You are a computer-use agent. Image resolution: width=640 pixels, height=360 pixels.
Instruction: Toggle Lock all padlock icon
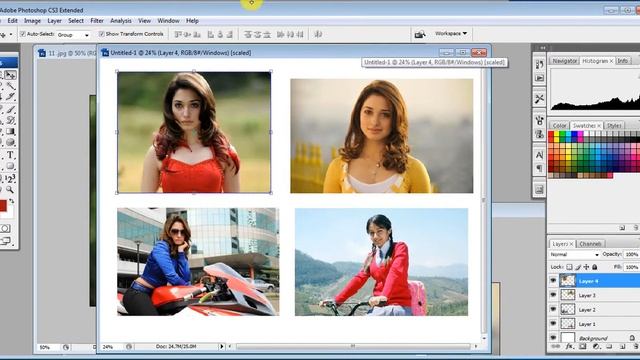pos(595,267)
